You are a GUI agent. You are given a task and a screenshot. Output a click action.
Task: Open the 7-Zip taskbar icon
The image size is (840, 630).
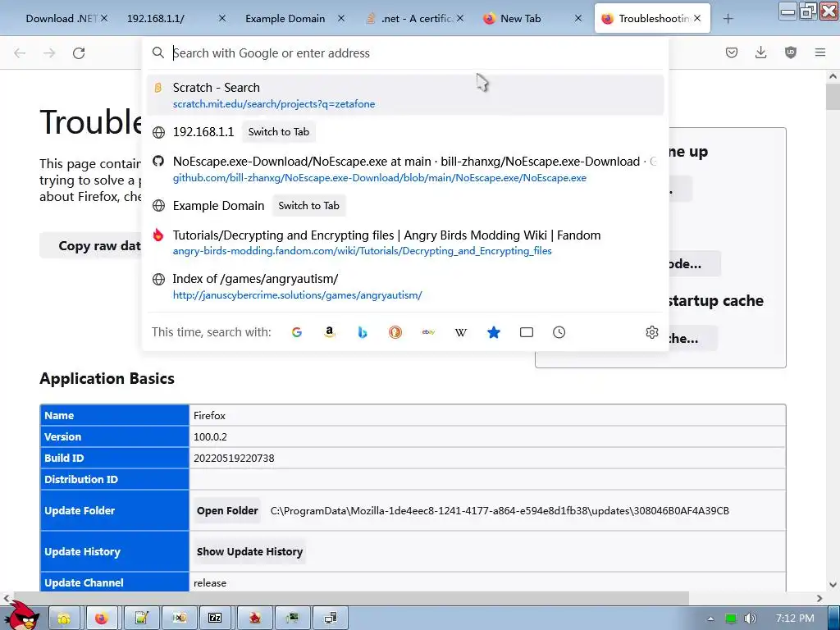(x=215, y=619)
